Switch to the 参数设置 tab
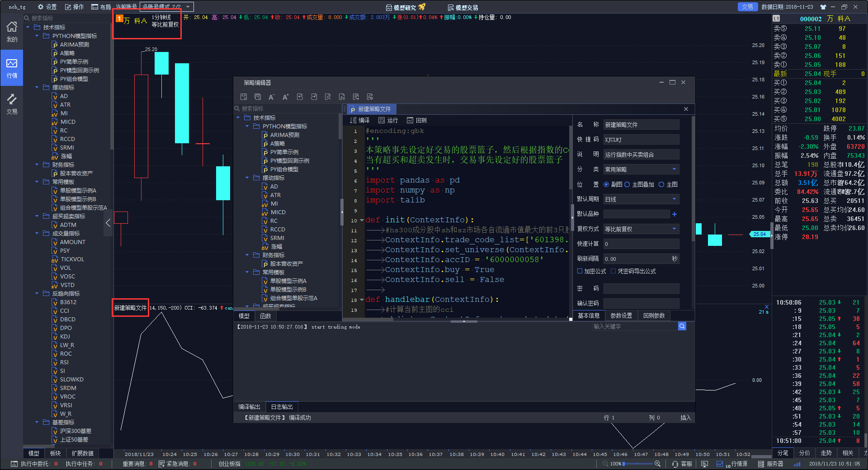 click(621, 315)
